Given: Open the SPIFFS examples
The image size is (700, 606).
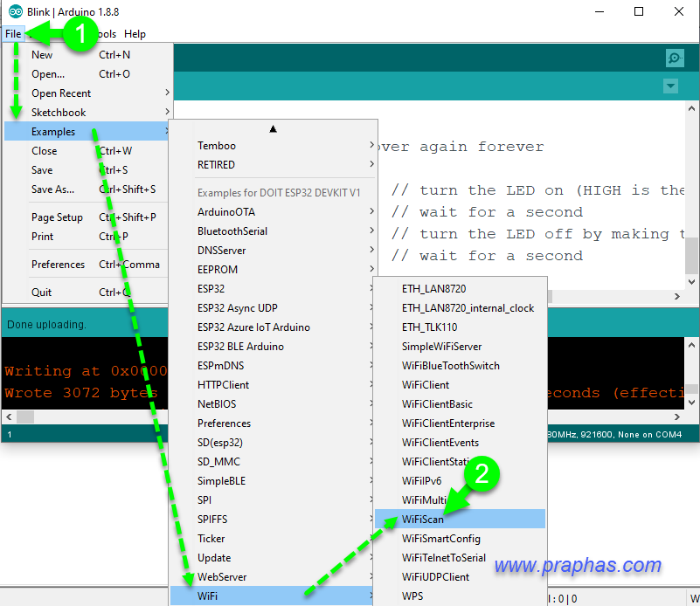Looking at the screenshot, I should pos(272,519).
